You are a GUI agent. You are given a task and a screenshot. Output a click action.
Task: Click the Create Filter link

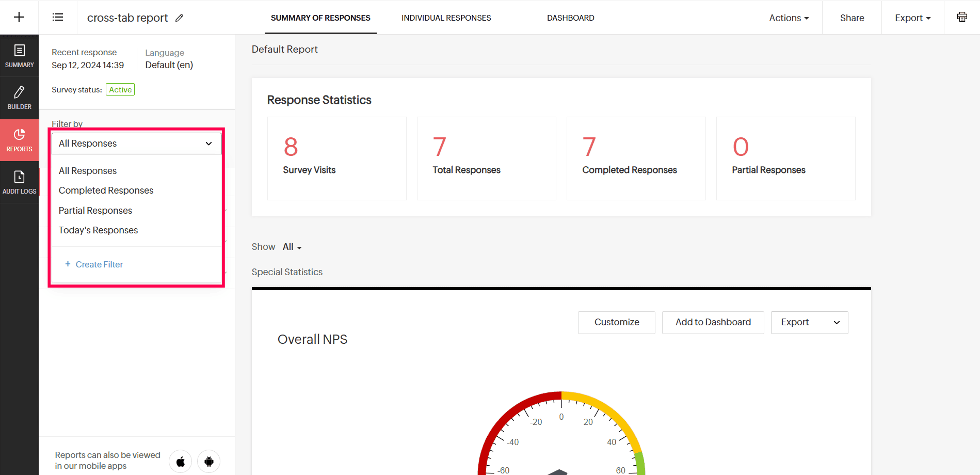pos(94,264)
